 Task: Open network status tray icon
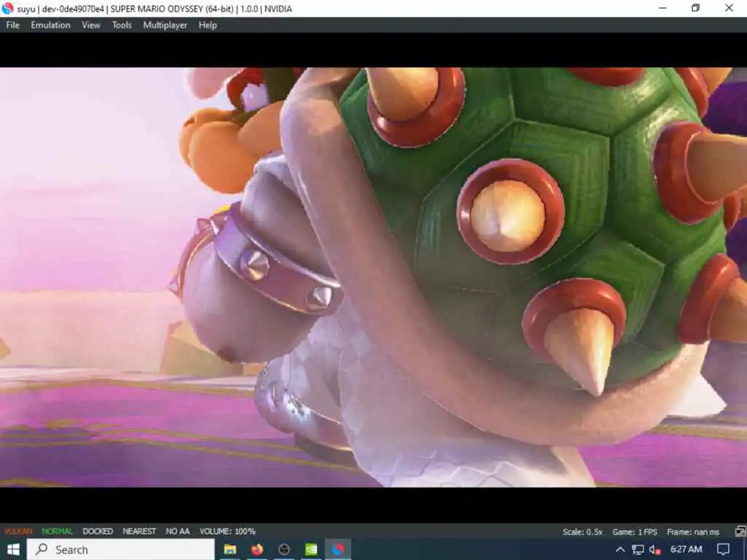coord(638,550)
